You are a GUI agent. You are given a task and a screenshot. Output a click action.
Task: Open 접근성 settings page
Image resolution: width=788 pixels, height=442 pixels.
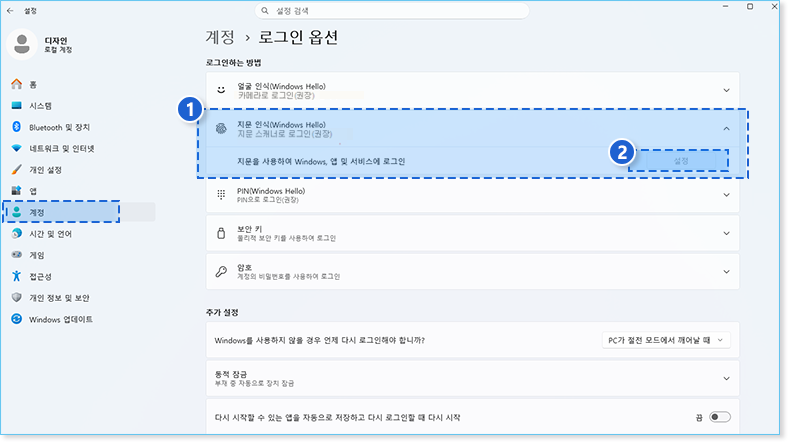pyautogui.click(x=40, y=276)
